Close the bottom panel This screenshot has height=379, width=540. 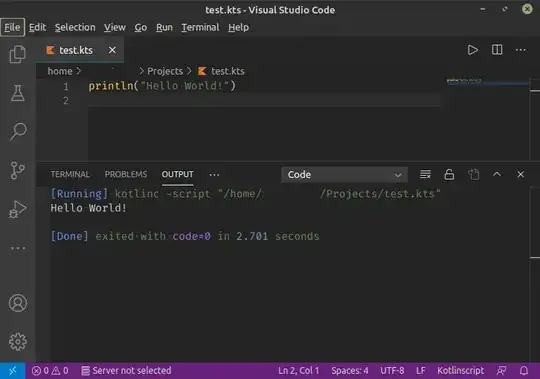[x=520, y=175]
